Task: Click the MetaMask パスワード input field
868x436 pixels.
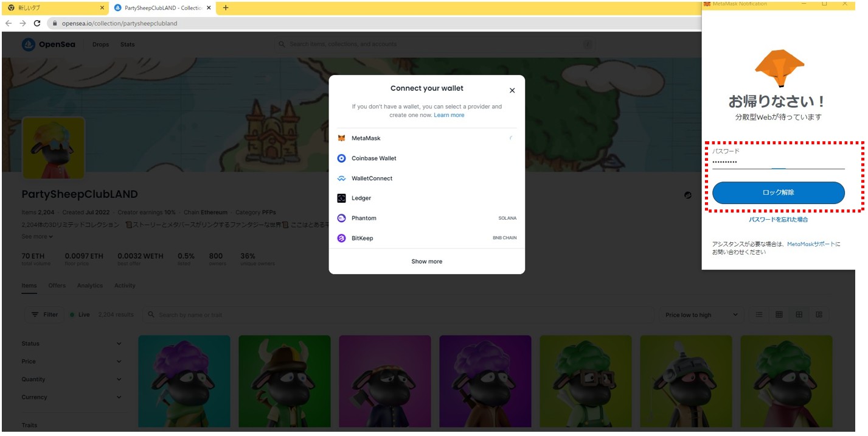Action: (x=779, y=162)
